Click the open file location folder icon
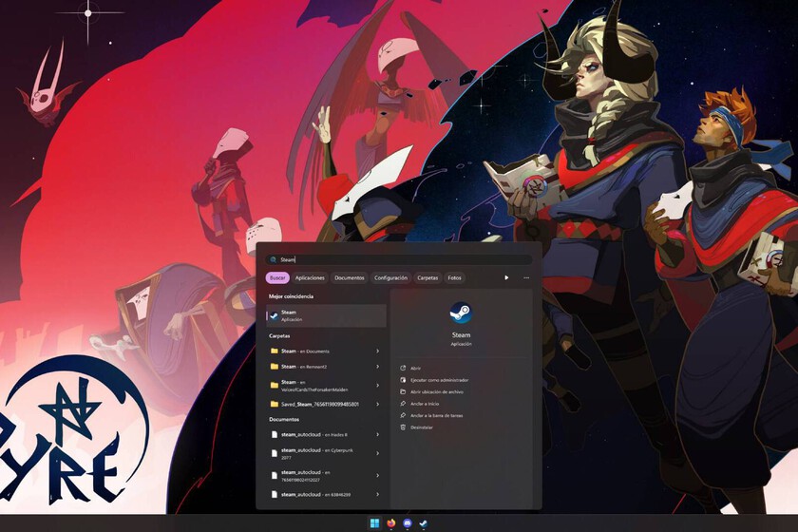The height and width of the screenshot is (532, 798). pos(403,392)
